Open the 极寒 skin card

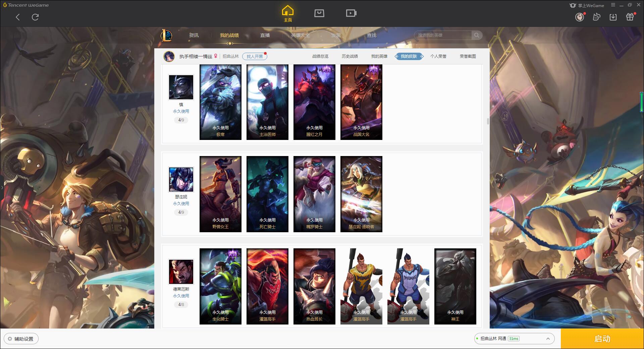click(x=220, y=102)
